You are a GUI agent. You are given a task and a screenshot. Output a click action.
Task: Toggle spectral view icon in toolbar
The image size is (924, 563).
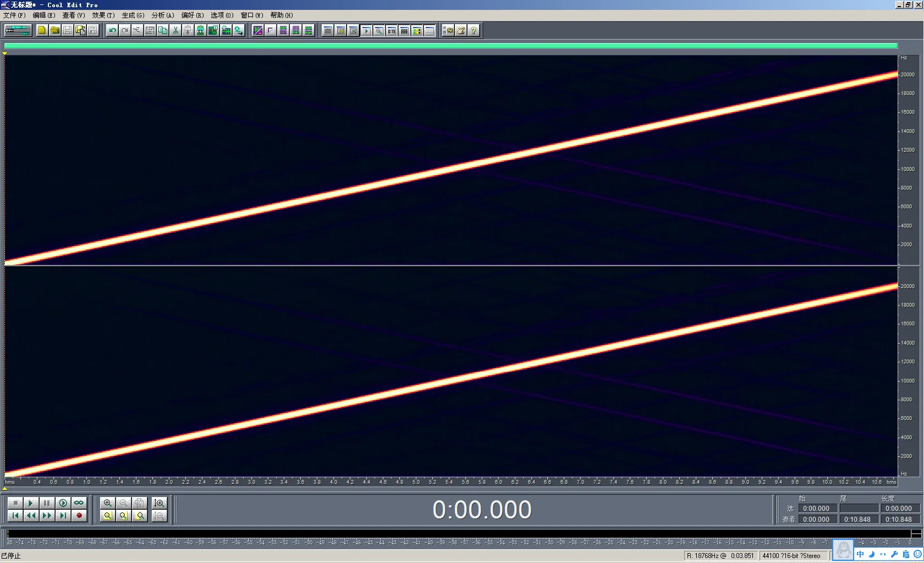(258, 30)
